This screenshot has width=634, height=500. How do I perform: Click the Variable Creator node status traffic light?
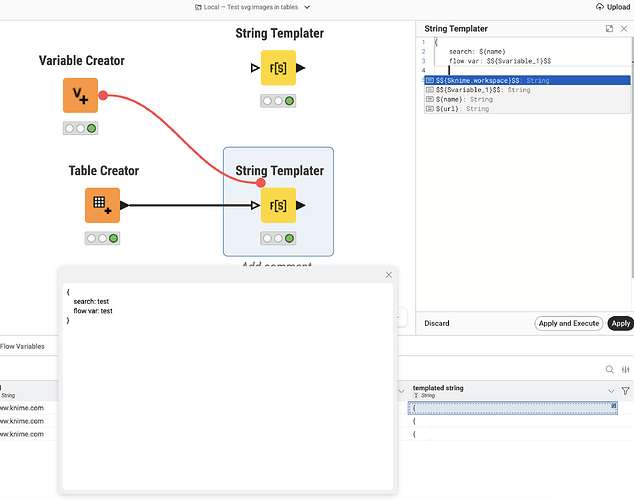click(x=81, y=128)
